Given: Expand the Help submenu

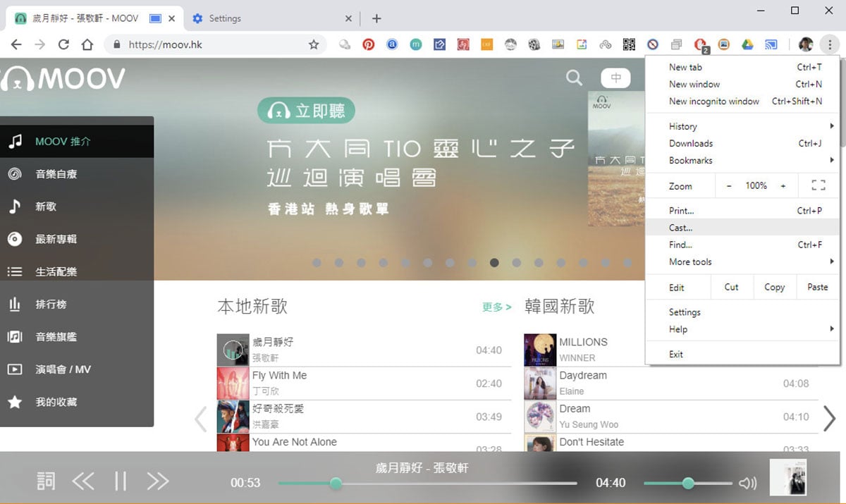Looking at the screenshot, I should [x=742, y=329].
